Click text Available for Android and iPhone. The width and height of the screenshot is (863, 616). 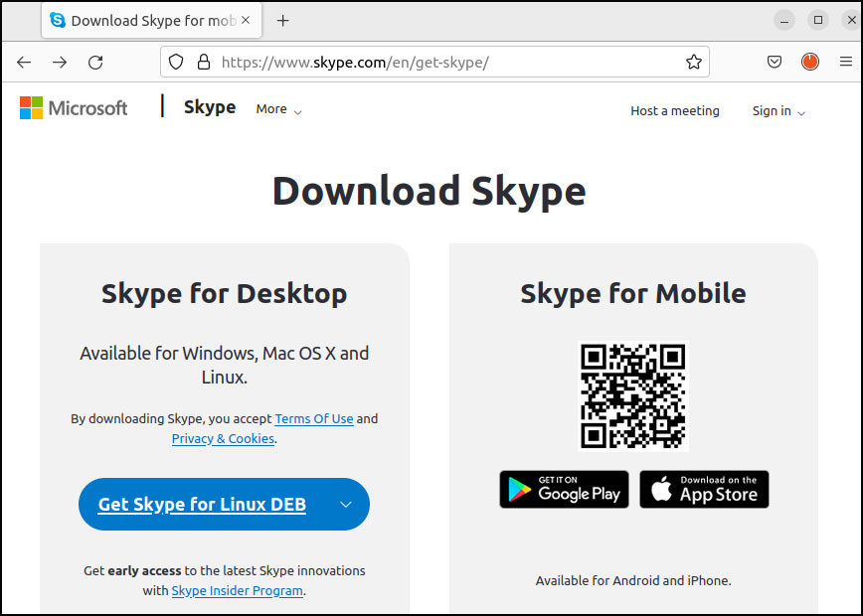coord(633,580)
